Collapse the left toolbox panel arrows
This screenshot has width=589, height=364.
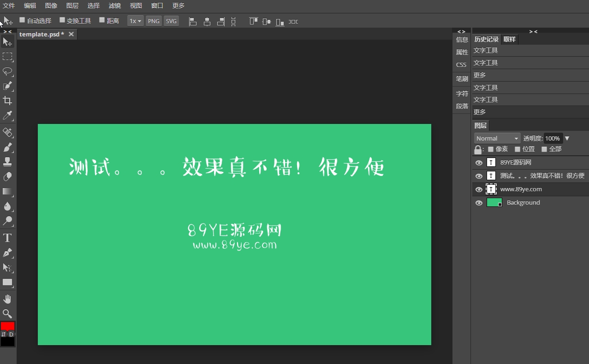[8, 31]
